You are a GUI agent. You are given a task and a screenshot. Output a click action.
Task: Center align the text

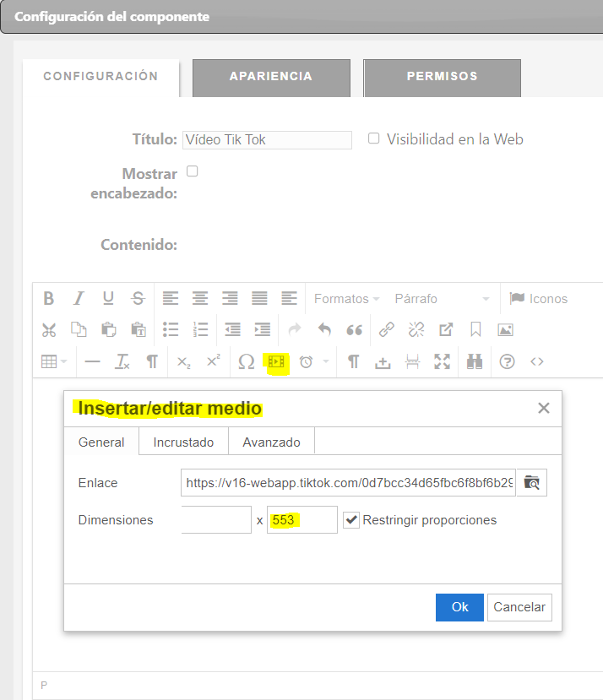point(200,298)
